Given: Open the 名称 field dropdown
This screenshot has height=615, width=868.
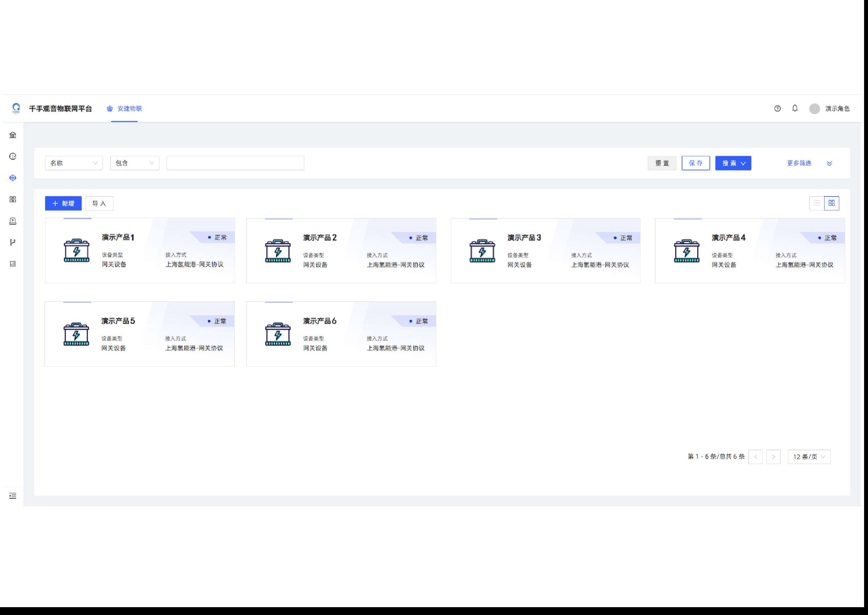Looking at the screenshot, I should [x=74, y=163].
